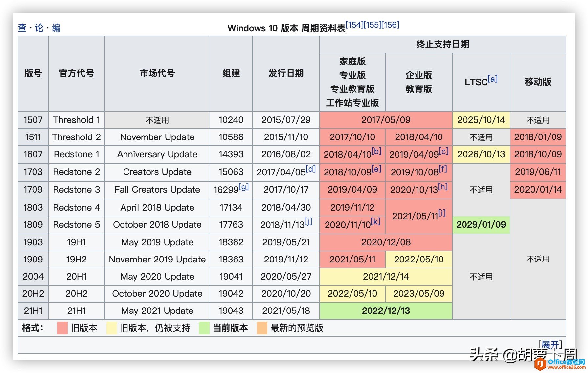The image size is (588, 373).
Task: Select the 企业版 教育版 column header
Action: [x=419, y=82]
